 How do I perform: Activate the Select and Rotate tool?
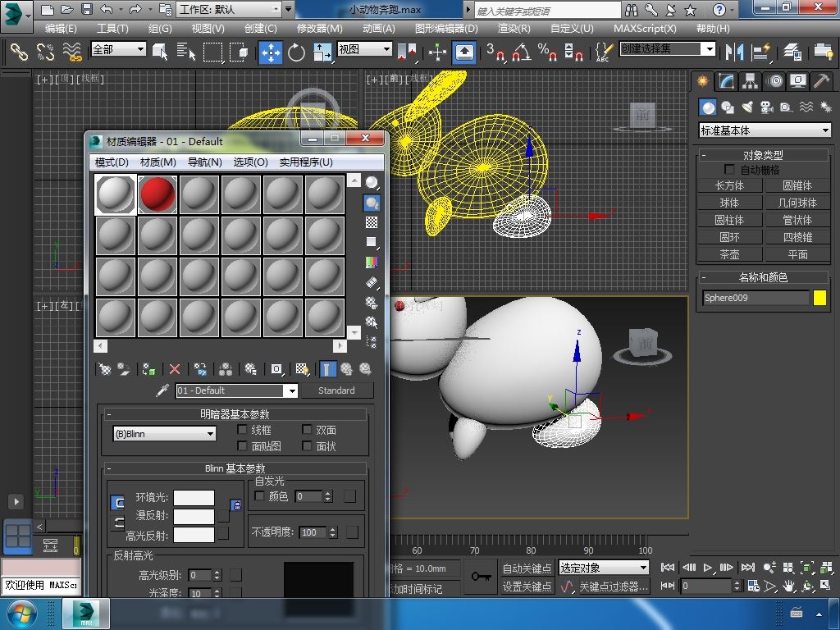[x=296, y=52]
